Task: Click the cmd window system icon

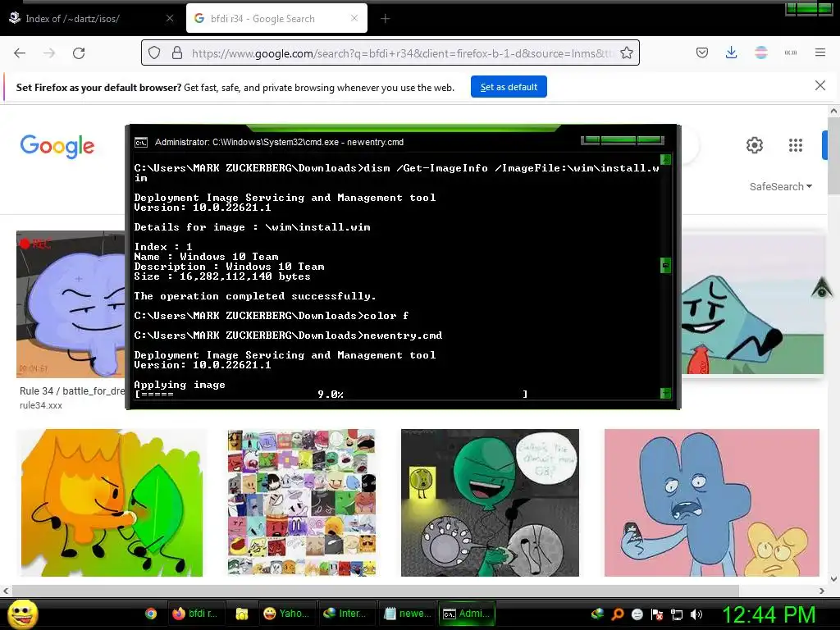Action: point(141,143)
